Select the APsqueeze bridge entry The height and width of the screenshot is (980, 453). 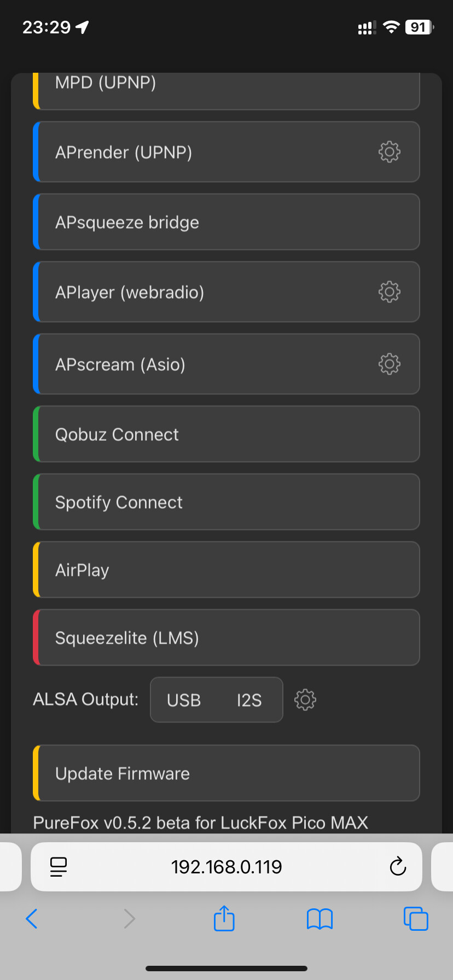pyautogui.click(x=226, y=222)
